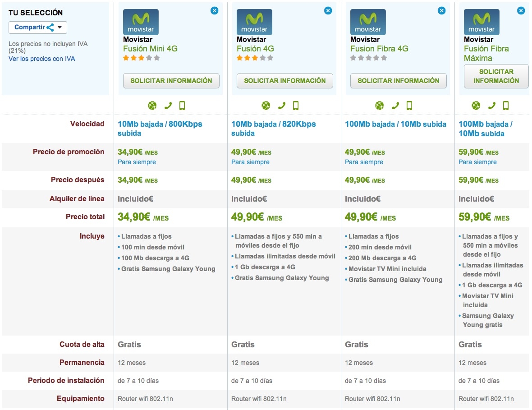Click the Equipamiento row label
Screen dimensions: 532x410
81,399
